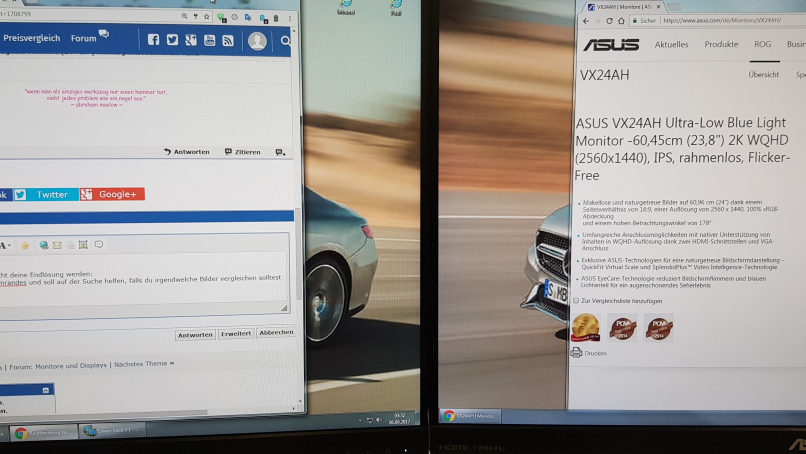The image size is (806, 454).
Task: Insert quote with speech bubble icon
Action: click(x=99, y=244)
